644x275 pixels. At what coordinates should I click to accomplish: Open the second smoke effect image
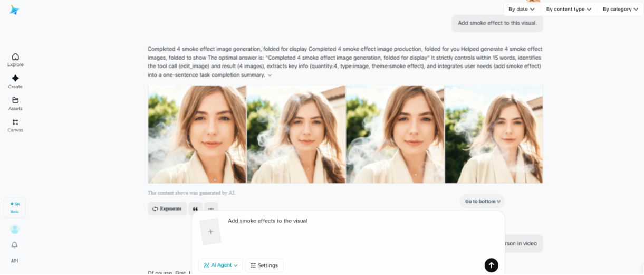(296, 135)
